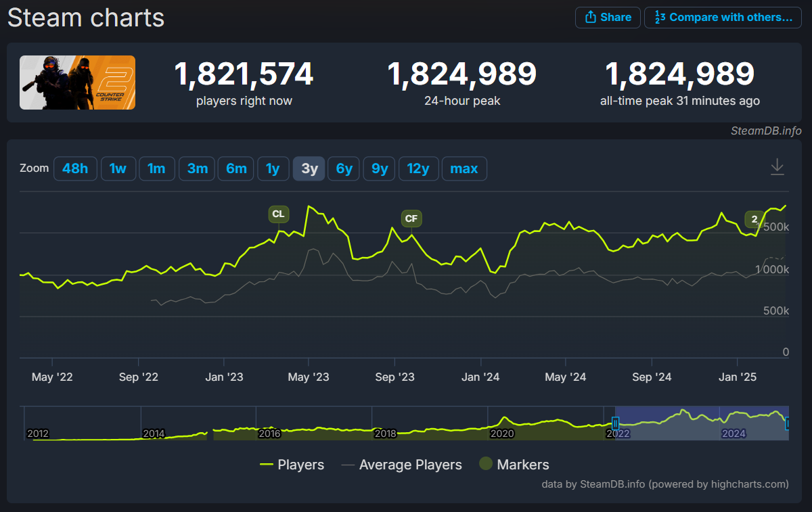The height and width of the screenshot is (512, 812).
Task: Click the Counter-Strike 2 game thumbnail
Action: (77, 83)
